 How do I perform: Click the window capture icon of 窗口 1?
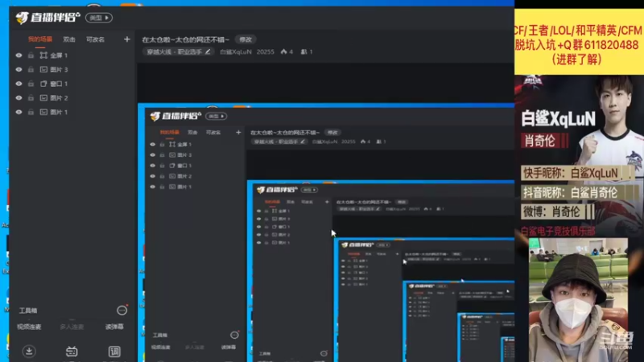click(43, 84)
